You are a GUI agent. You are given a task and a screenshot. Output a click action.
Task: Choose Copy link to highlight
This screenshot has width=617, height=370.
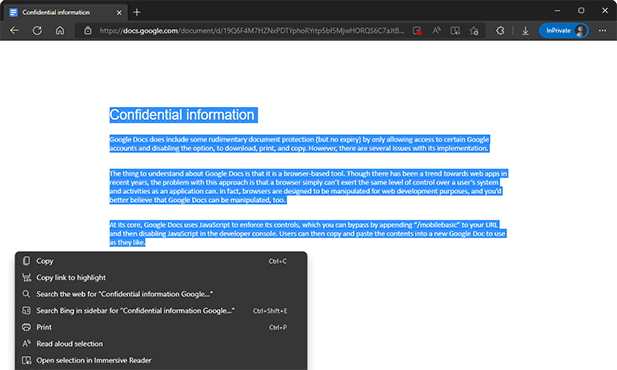(x=161, y=278)
